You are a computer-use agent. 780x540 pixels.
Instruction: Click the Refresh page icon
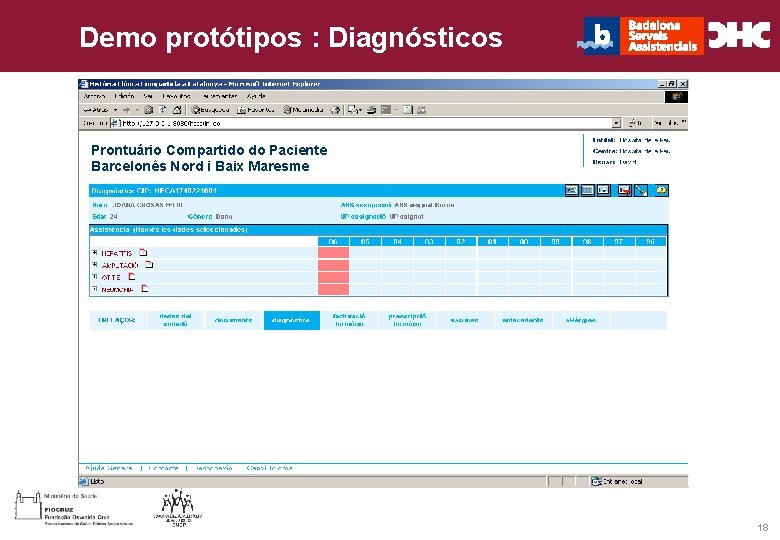[162, 110]
